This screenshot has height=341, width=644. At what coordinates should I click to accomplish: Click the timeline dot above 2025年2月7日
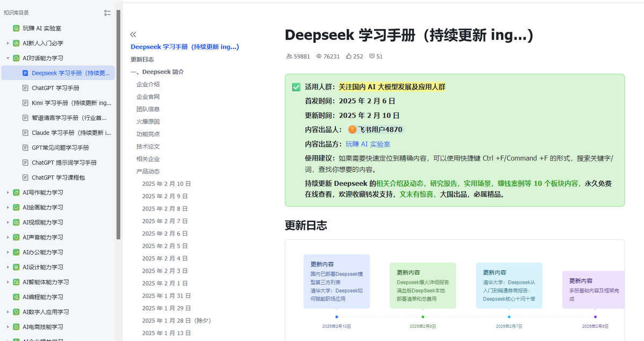[509, 317]
